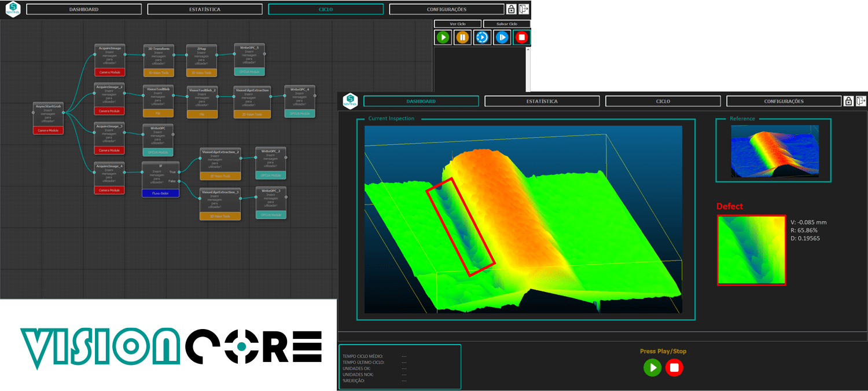Open the DASHBOARD tab in the Ciclo window
This screenshot has width=868, height=391.
[x=84, y=9]
